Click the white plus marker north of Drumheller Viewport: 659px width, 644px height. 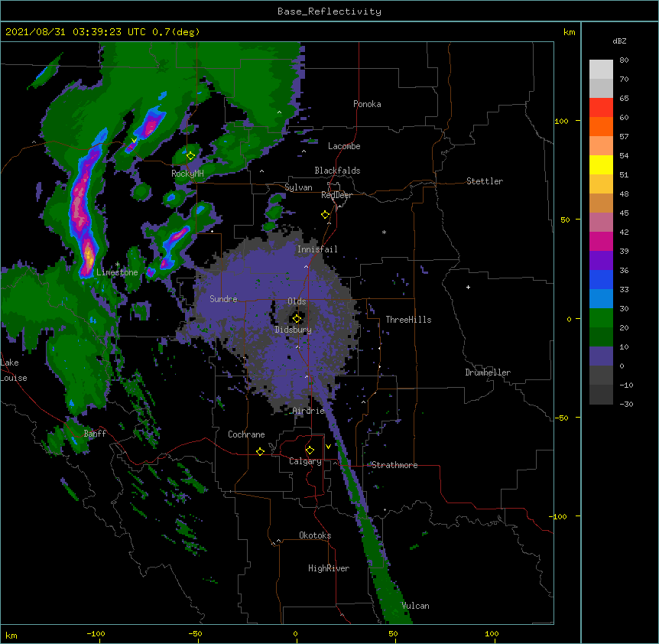[x=468, y=287]
